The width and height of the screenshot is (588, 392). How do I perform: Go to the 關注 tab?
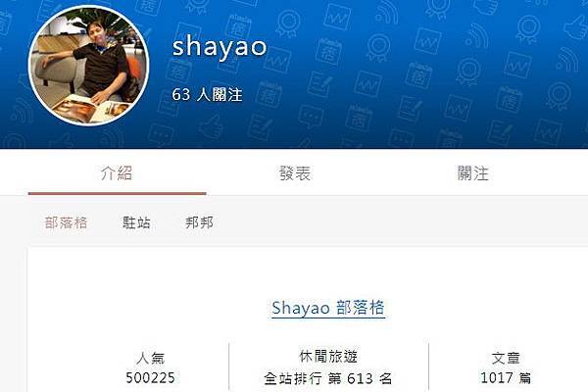(473, 173)
